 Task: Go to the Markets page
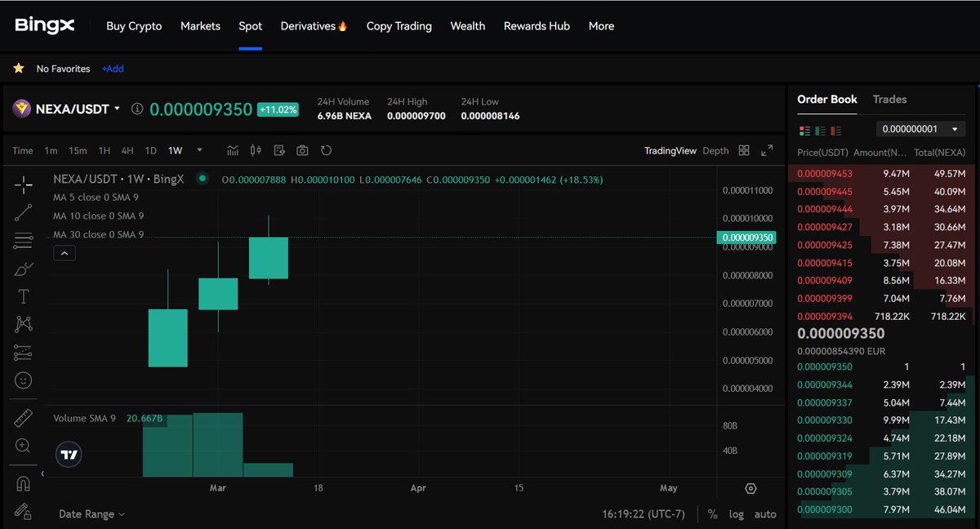200,26
